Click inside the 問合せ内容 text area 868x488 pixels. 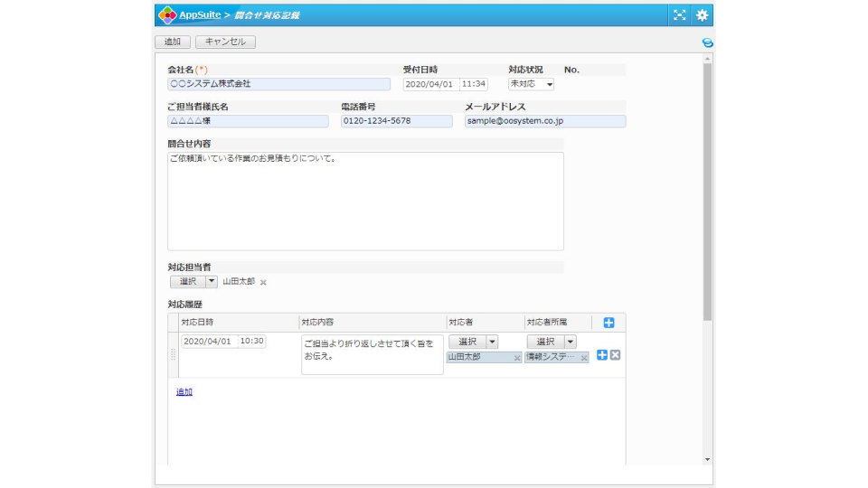(x=365, y=202)
